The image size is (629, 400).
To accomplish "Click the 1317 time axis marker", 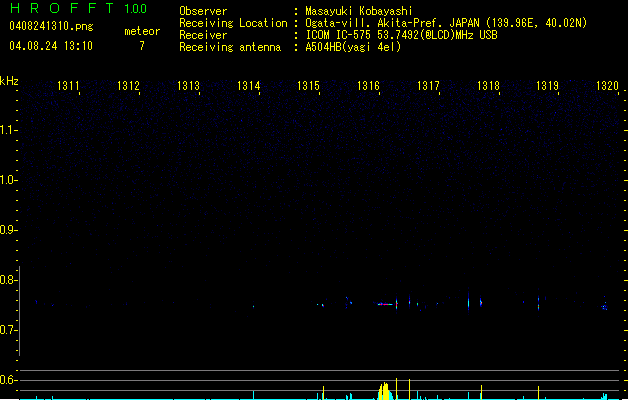I will tap(428, 86).
